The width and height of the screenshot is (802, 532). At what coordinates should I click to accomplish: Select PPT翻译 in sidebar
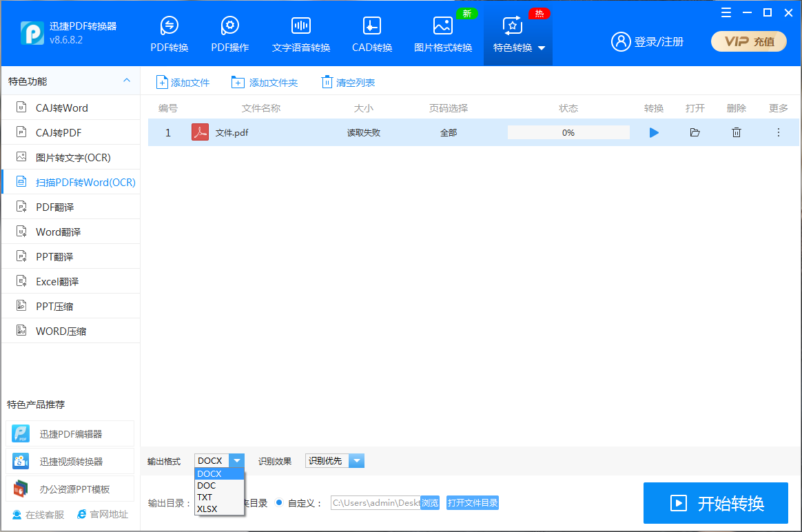coord(71,256)
